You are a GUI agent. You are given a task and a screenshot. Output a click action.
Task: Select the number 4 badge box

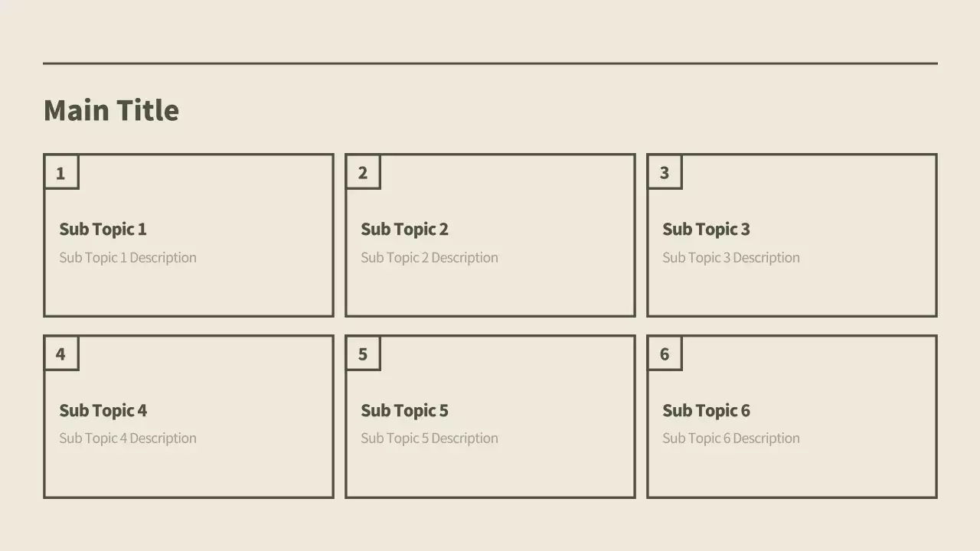coord(61,354)
